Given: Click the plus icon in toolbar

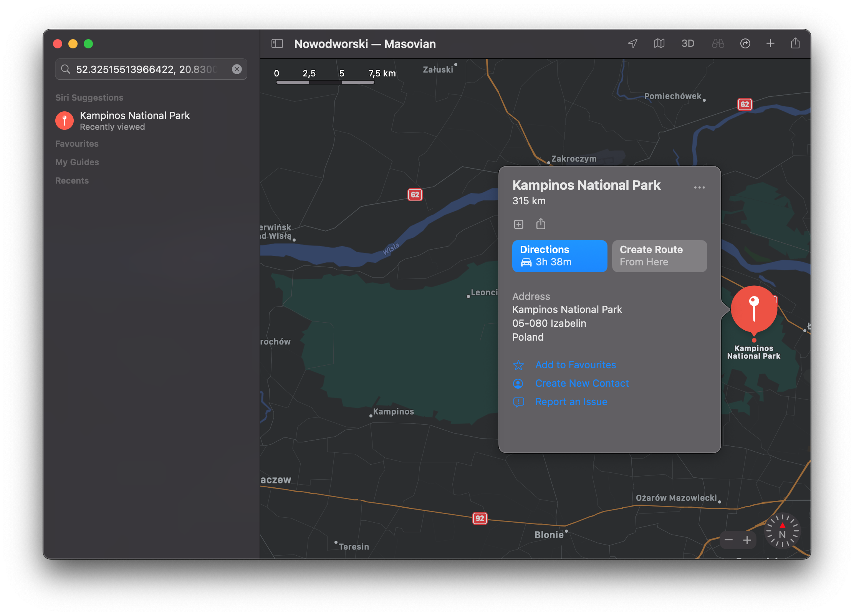Looking at the screenshot, I should [770, 43].
